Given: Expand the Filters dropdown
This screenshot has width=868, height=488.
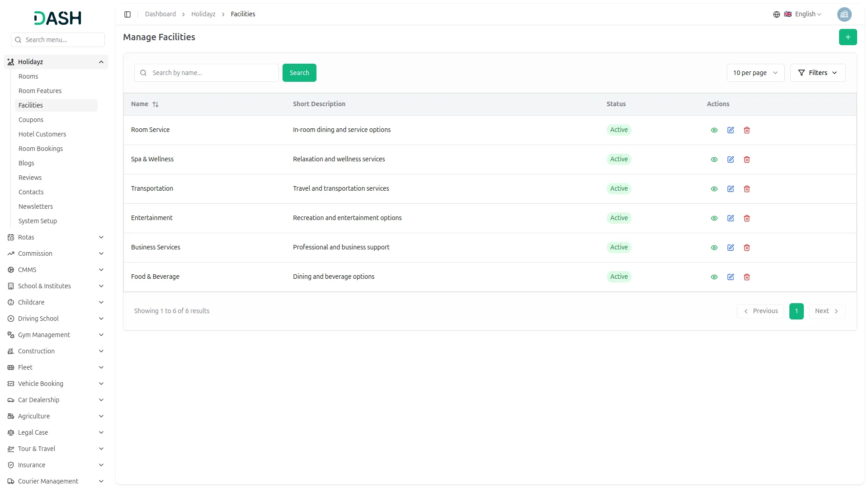Looking at the screenshot, I should (x=817, y=73).
